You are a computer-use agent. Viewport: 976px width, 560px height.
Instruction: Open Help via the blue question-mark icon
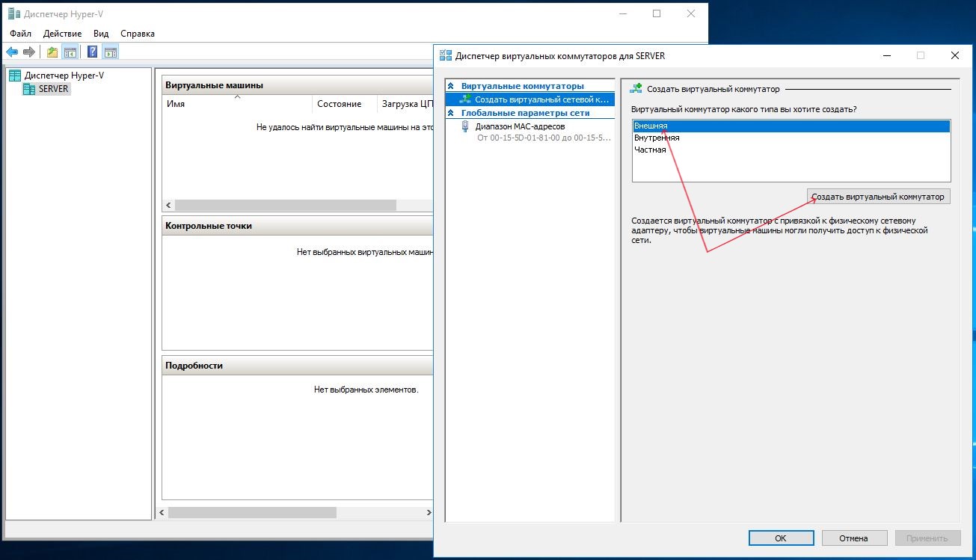[x=92, y=52]
